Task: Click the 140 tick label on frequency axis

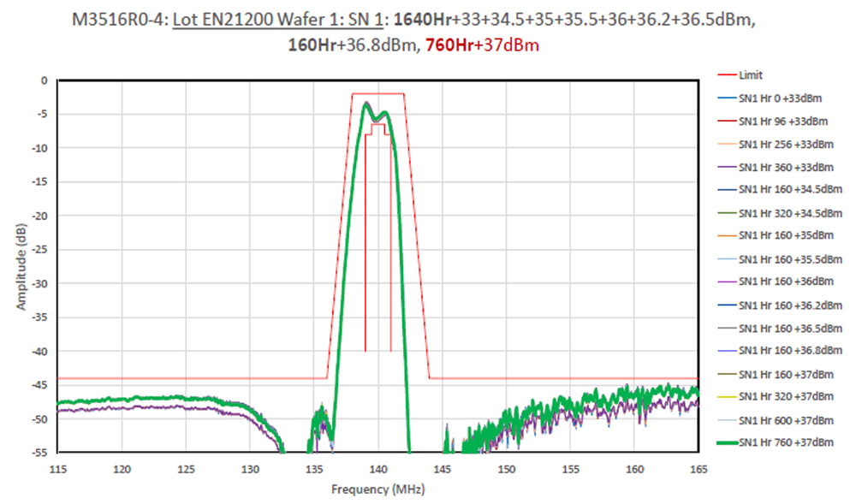Action: tap(378, 468)
